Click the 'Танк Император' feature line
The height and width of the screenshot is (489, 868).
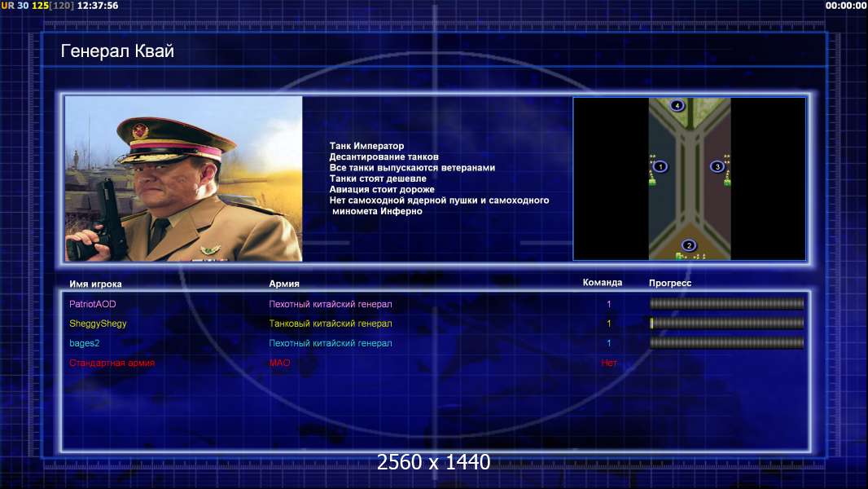pos(366,146)
